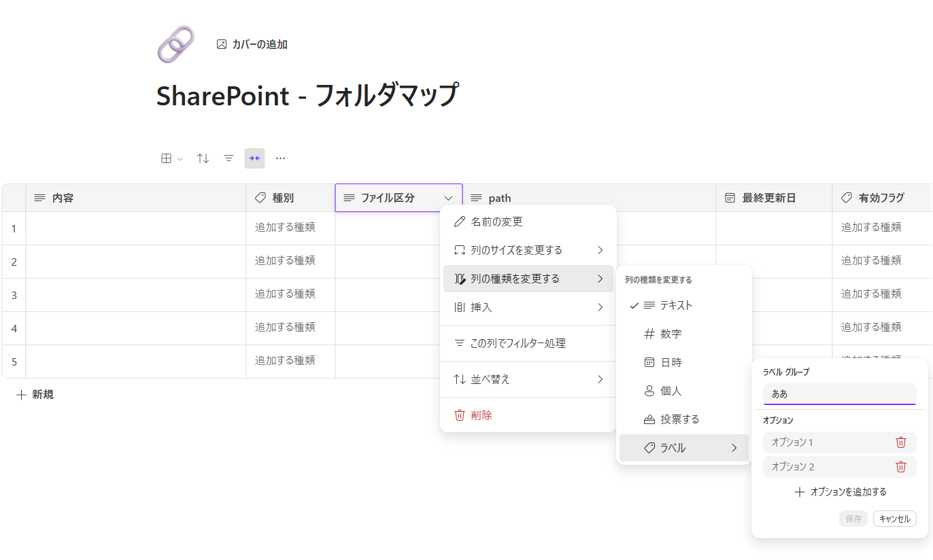Delete オプション 2 with its trash icon
Viewport: 933px width, 560px height.
(x=901, y=467)
